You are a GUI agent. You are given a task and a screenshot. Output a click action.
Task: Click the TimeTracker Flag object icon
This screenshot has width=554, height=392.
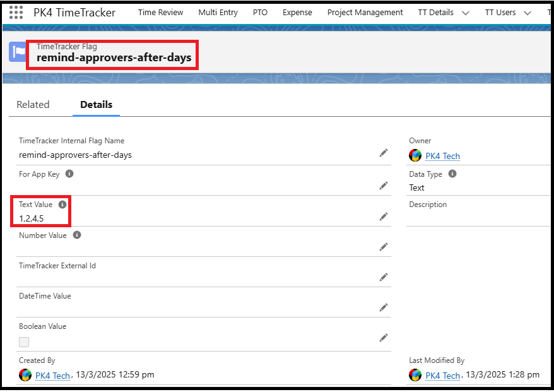[x=17, y=52]
